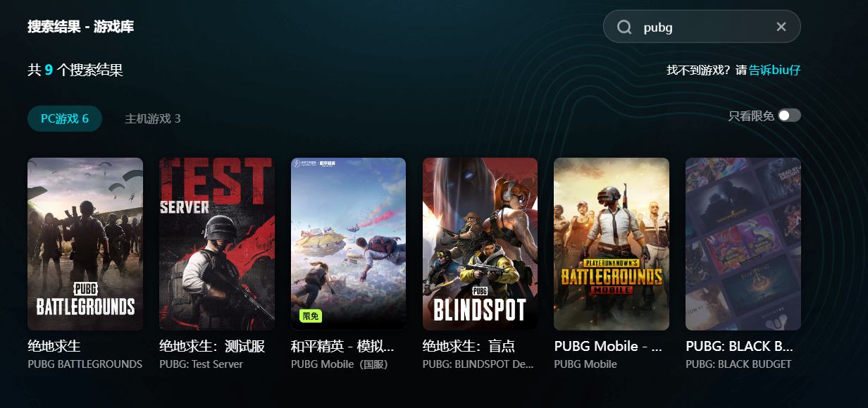The image size is (868, 408).
Task: Switch to the 主机游戏 3 tab
Action: pos(153,118)
